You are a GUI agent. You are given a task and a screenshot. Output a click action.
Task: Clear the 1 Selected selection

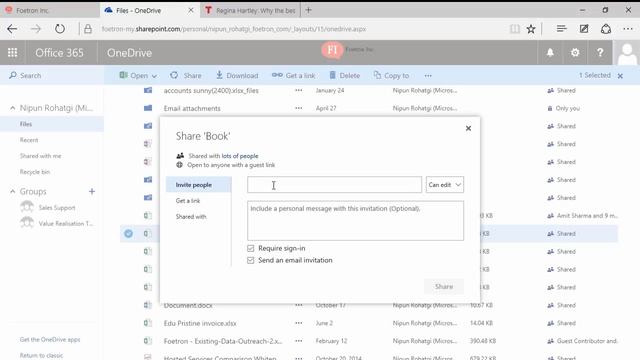pyautogui.click(x=620, y=76)
